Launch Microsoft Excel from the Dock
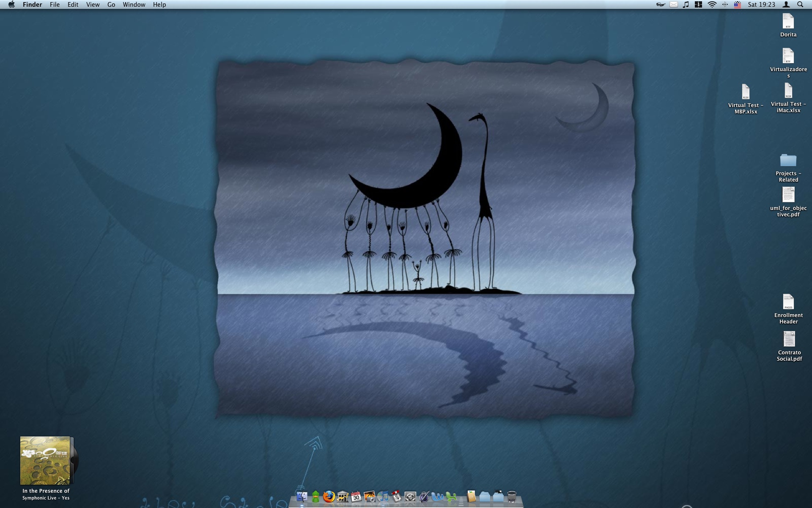Screen dimensions: 812x508 coord(451,496)
